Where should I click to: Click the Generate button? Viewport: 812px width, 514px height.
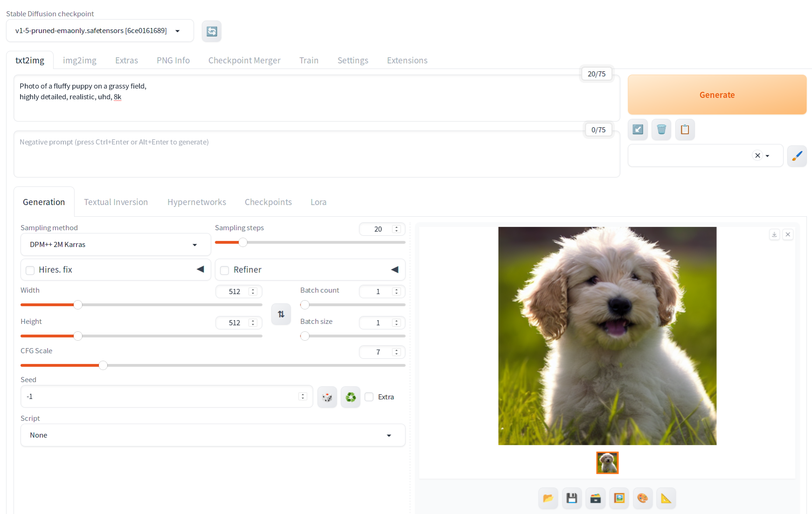(x=717, y=95)
